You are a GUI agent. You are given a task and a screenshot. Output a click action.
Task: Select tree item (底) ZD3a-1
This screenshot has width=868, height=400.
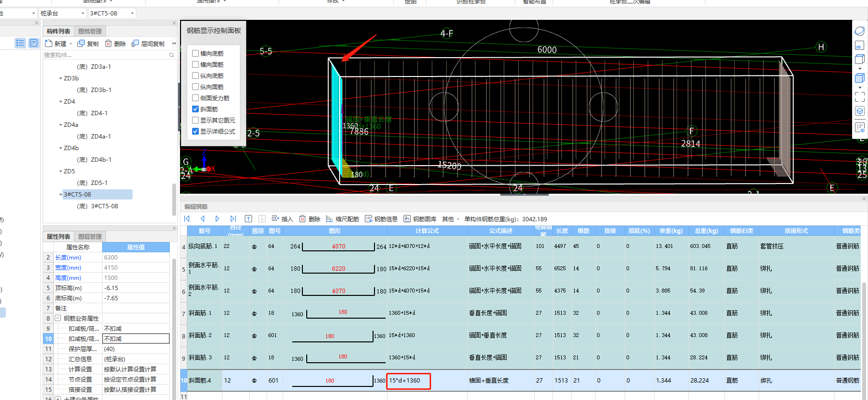[94, 67]
